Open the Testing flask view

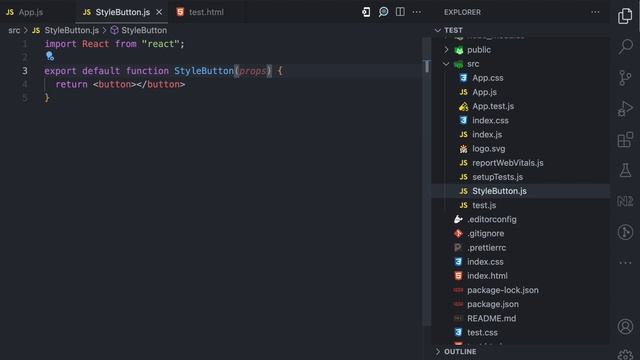coord(625,170)
